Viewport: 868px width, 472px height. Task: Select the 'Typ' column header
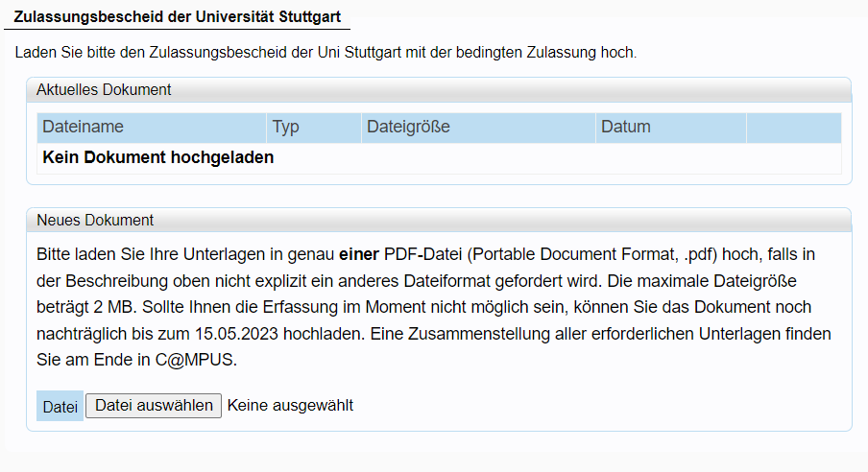(x=314, y=128)
